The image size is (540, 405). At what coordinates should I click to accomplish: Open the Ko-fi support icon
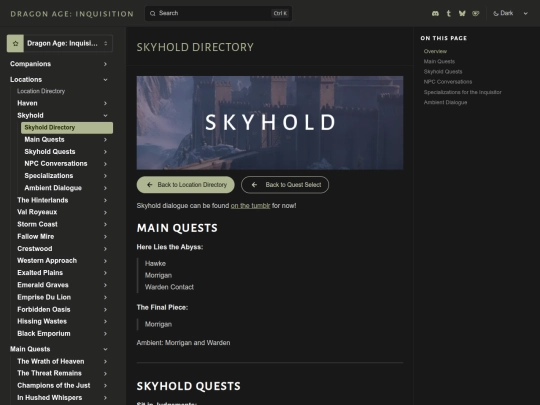pos(476,13)
